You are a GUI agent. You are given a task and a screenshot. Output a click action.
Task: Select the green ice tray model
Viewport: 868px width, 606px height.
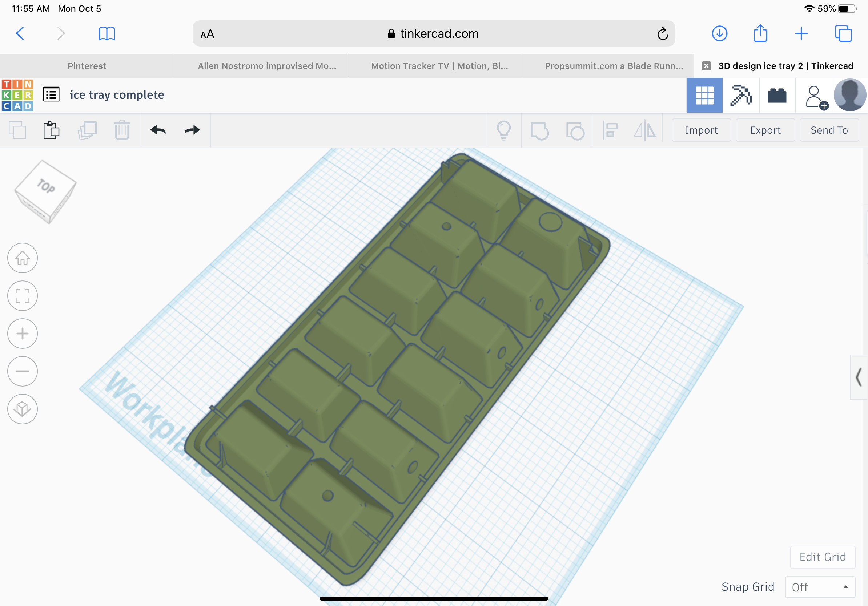click(397, 370)
